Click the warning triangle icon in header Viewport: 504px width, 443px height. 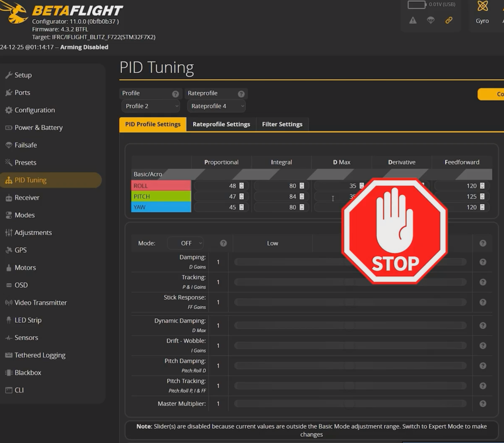pyautogui.click(x=413, y=20)
